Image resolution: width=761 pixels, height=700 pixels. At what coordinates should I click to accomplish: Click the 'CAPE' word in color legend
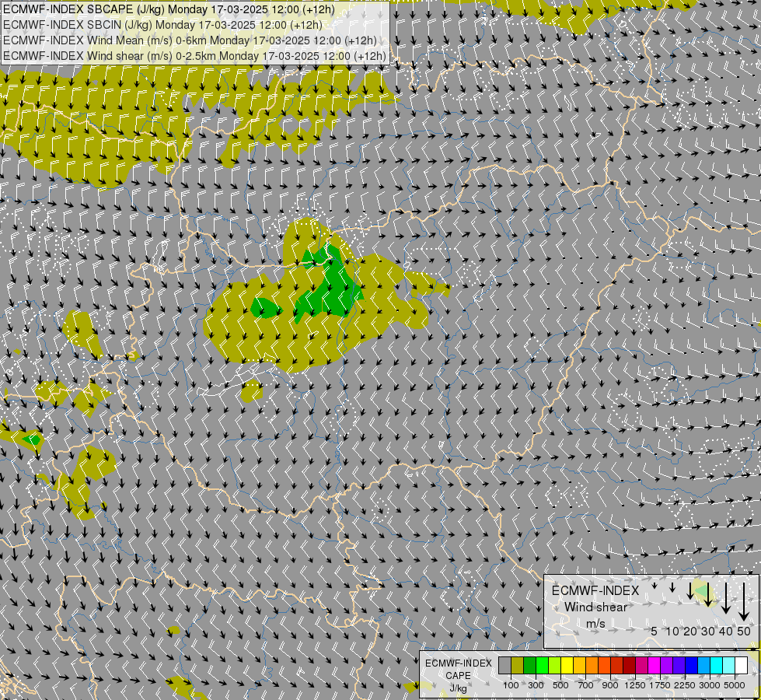458,676
